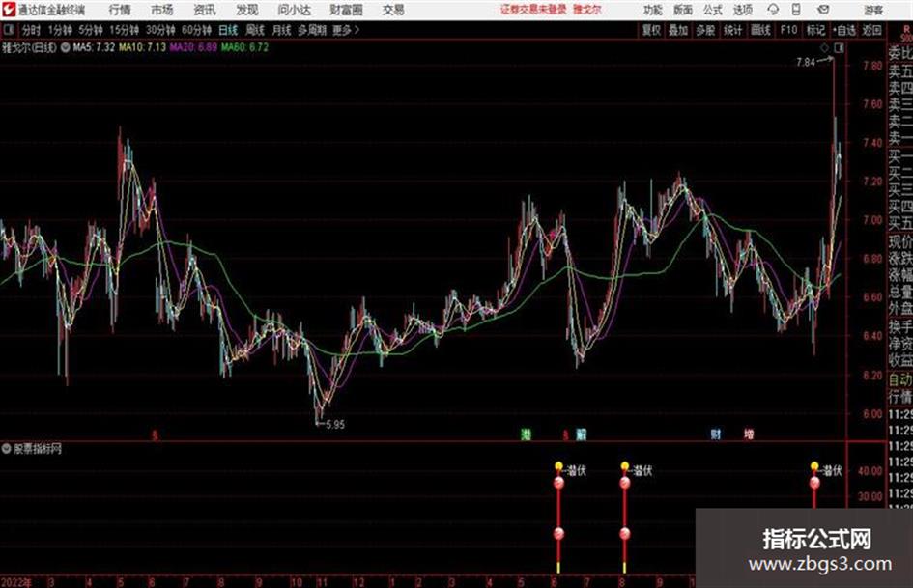This screenshot has height=588, width=913.
Task: Click the 画线 draw-line button
Action: coord(760,30)
